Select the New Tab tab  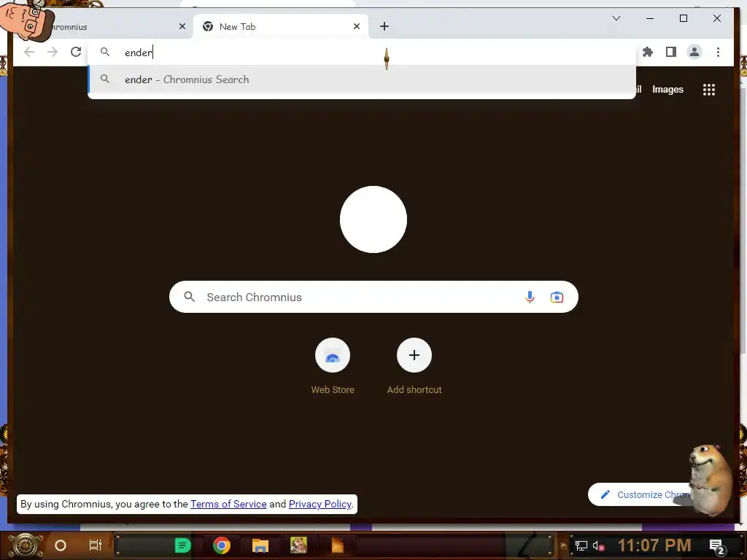coord(280,27)
